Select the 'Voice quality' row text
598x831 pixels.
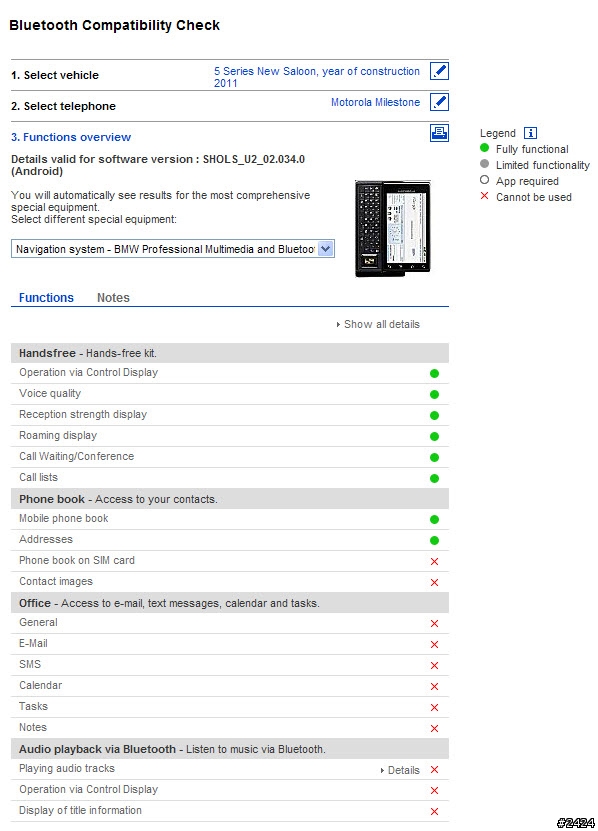[x=50, y=393]
